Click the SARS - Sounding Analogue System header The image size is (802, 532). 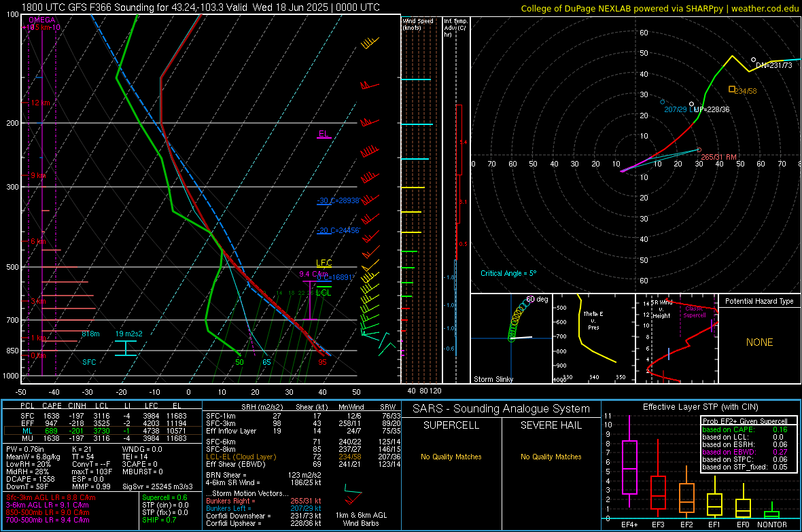(x=501, y=409)
